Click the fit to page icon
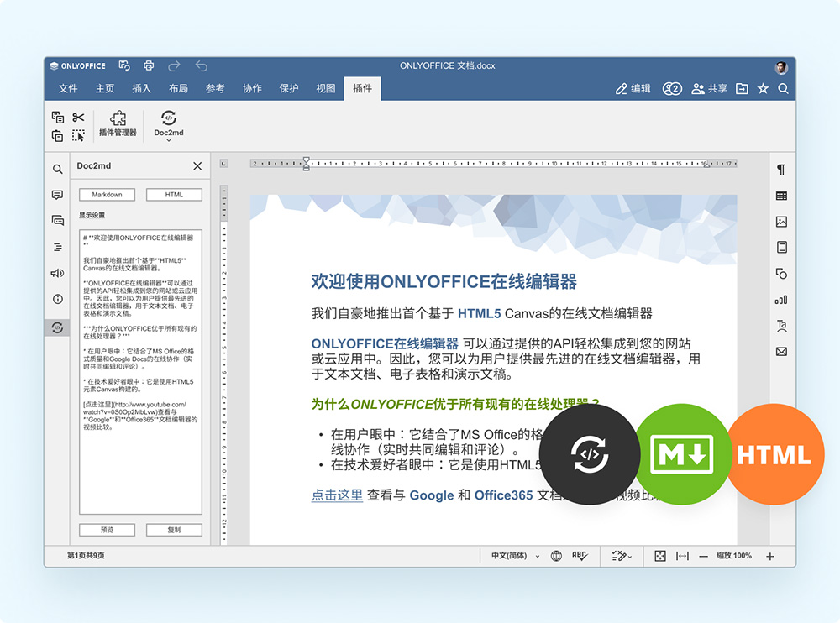840x623 pixels. pyautogui.click(x=660, y=556)
